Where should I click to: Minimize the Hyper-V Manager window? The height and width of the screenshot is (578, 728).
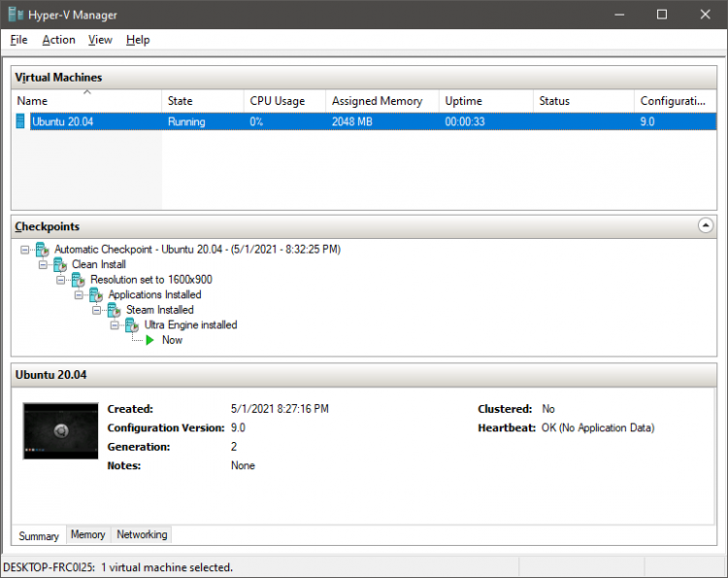click(x=619, y=15)
